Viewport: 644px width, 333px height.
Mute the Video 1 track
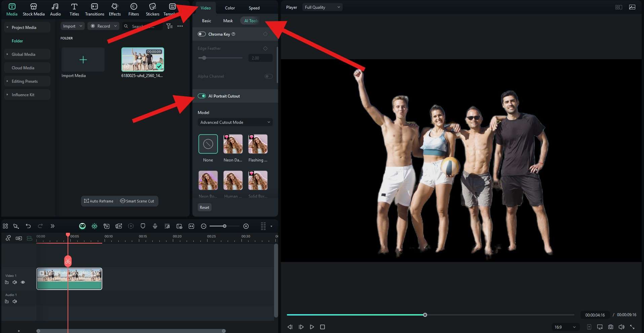pyautogui.click(x=15, y=282)
